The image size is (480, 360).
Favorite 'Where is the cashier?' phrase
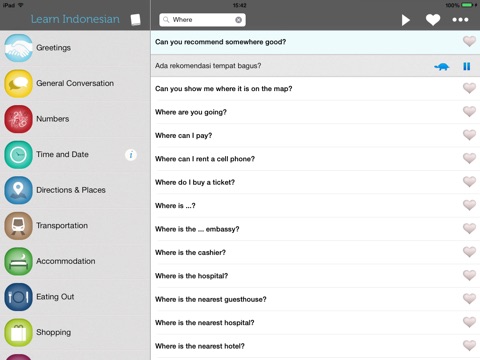pos(469,252)
